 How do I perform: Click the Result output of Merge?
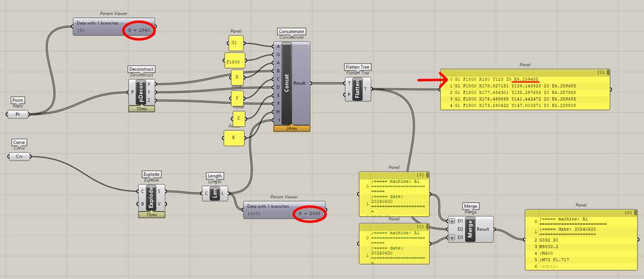(x=483, y=228)
